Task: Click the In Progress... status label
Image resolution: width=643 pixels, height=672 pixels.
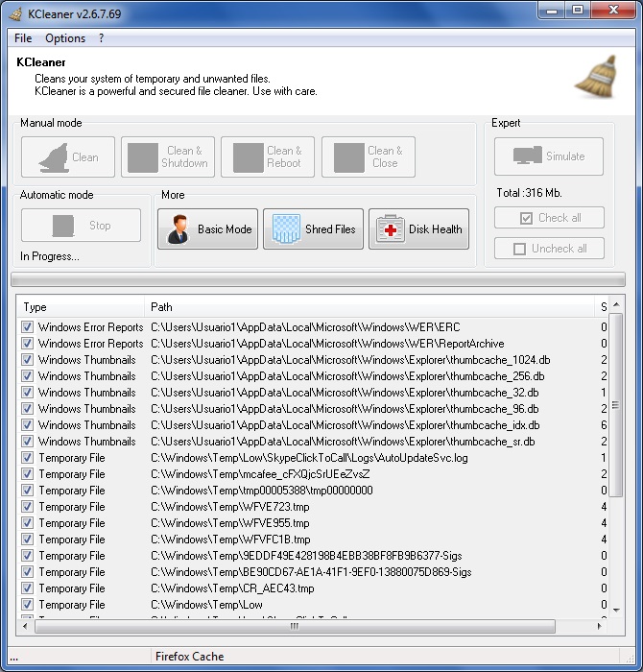Action: [x=50, y=256]
